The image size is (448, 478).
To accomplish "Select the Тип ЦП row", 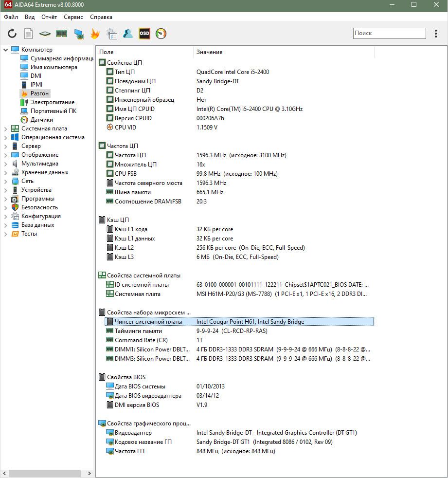I will pos(239,72).
